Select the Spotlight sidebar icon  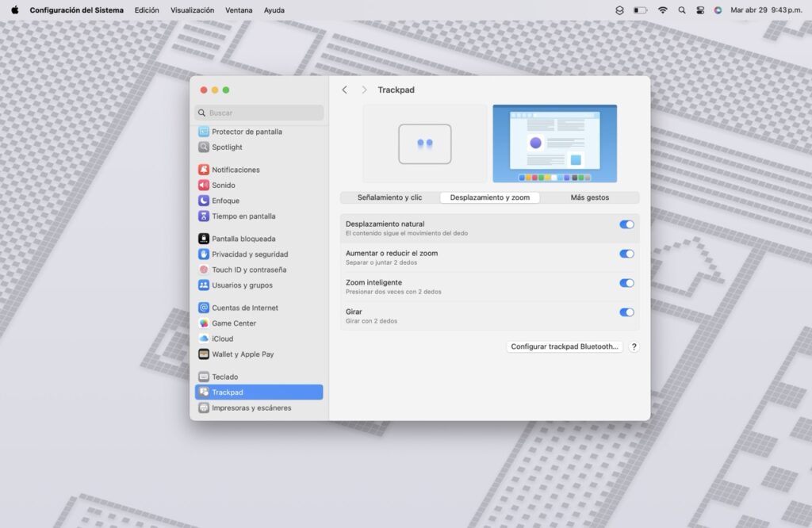pyautogui.click(x=204, y=147)
